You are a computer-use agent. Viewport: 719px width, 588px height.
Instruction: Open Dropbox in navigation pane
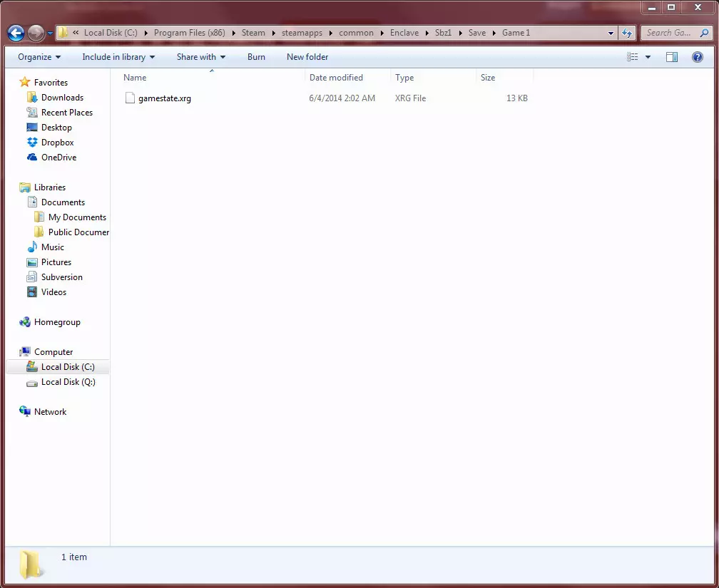pyautogui.click(x=57, y=142)
